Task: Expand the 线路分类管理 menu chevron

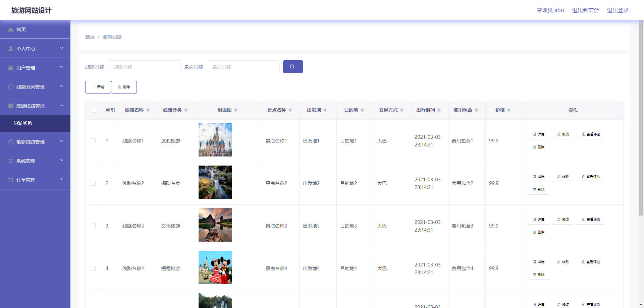Action: click(62, 86)
